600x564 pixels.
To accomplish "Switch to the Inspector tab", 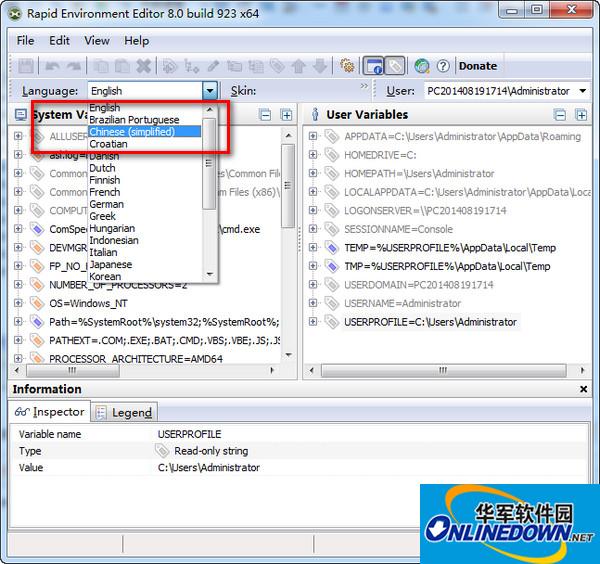I will (49, 412).
